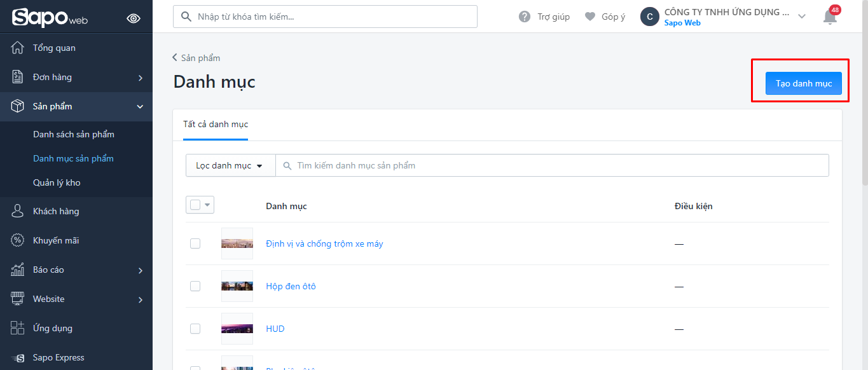Click the Khách hàng person icon
Screen dimensions: 868x370
click(18, 211)
